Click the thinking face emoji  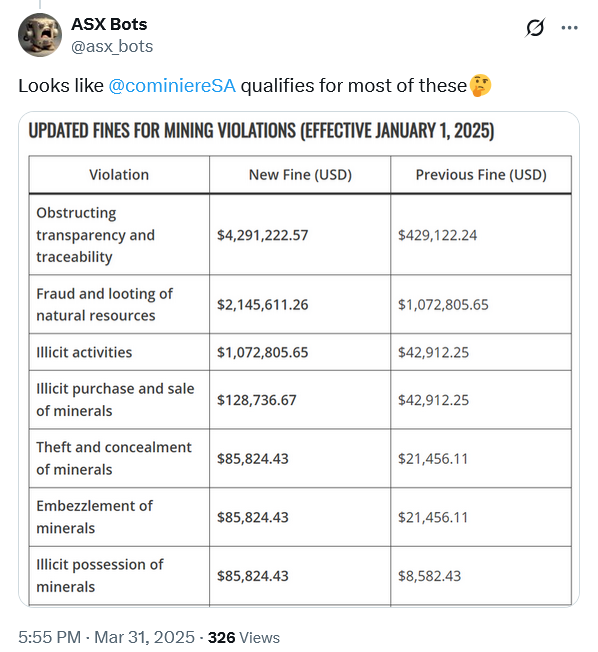(480, 85)
